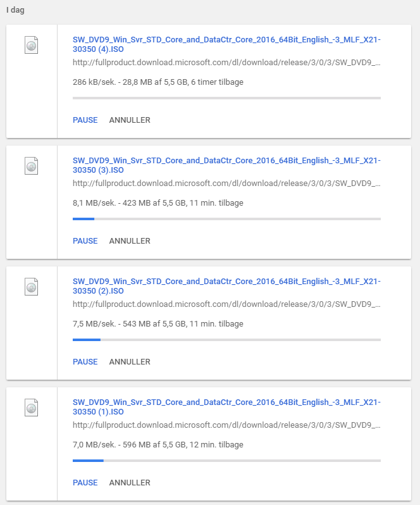Cancel the (1).ISO download with ANNULLER

(x=130, y=482)
